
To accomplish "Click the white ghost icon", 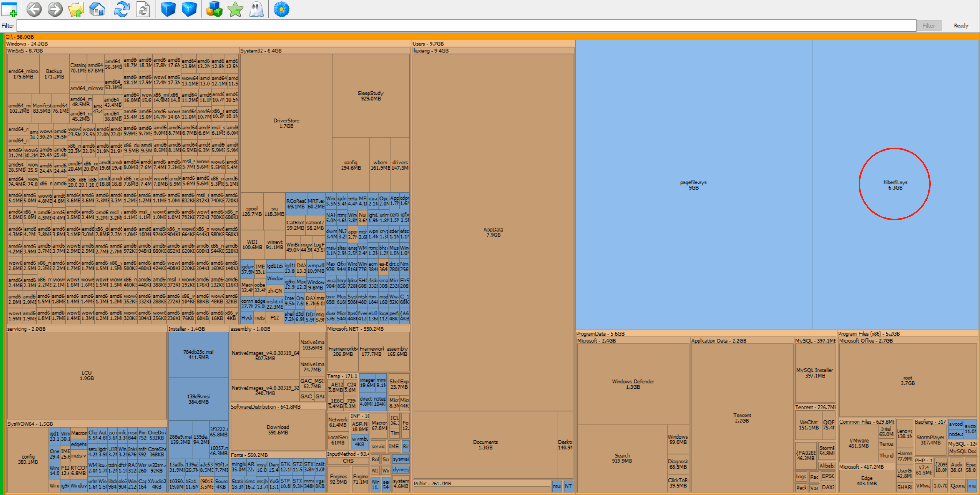I will coord(256,9).
